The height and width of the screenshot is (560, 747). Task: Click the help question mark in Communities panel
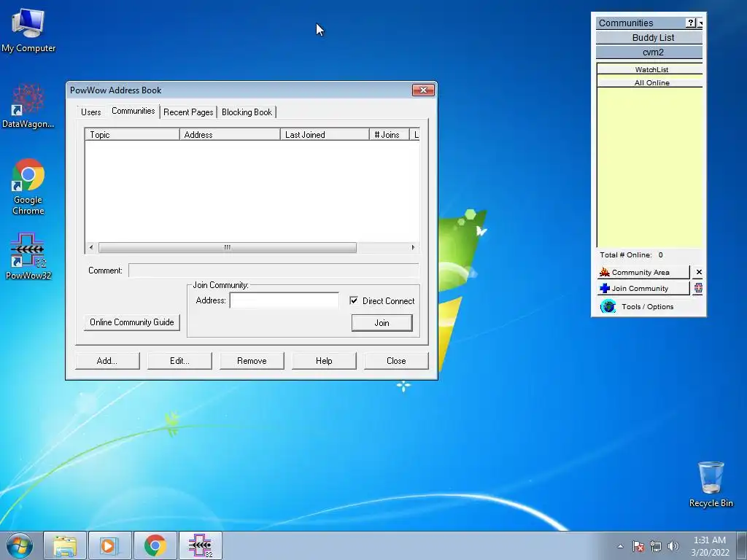tap(691, 23)
